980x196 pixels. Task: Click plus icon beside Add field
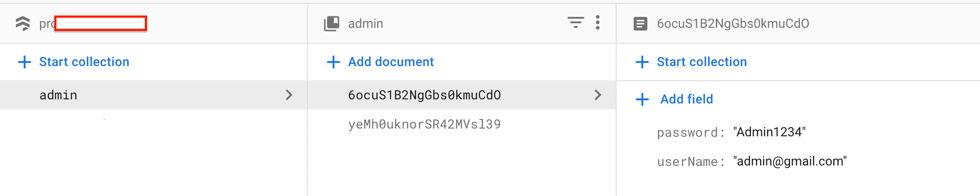click(x=642, y=99)
